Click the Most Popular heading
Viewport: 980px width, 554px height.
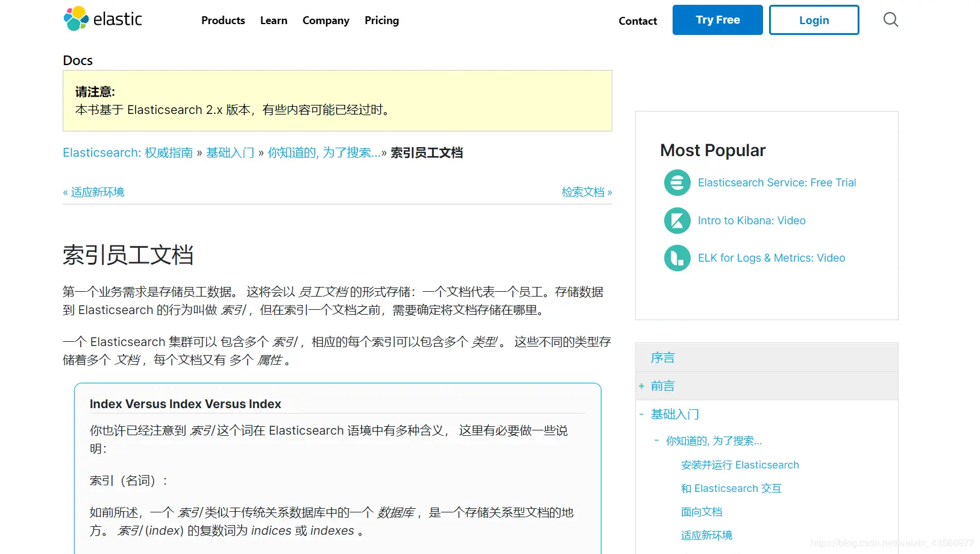(x=712, y=150)
